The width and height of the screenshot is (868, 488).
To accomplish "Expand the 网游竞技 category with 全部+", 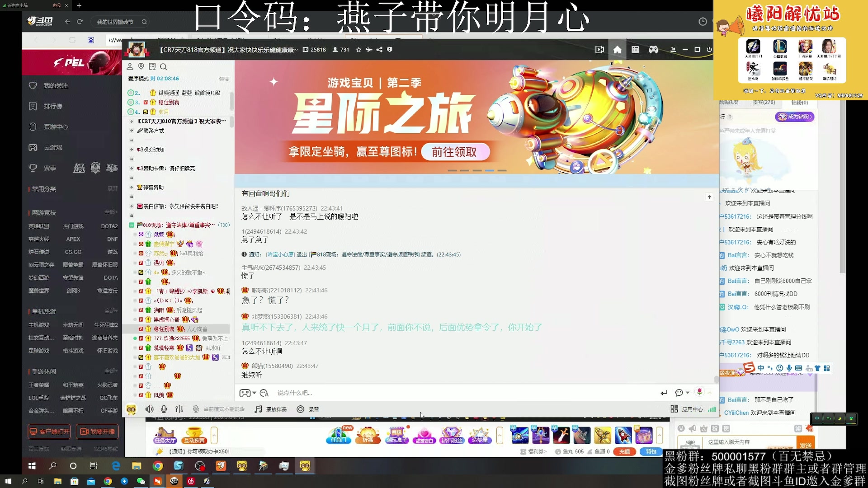I will tap(112, 212).
